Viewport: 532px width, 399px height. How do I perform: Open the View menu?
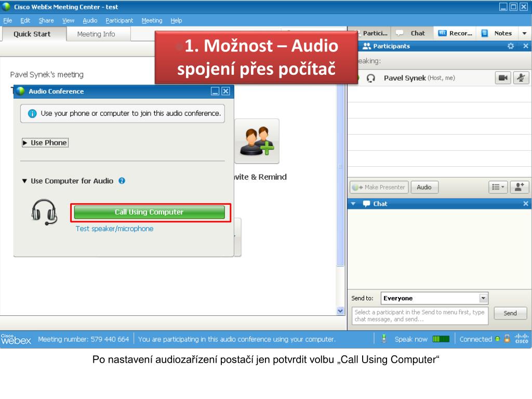(68, 20)
